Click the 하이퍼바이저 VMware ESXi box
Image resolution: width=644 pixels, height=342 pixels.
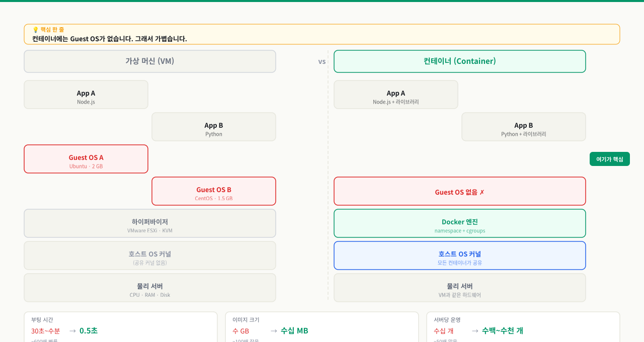tap(150, 223)
